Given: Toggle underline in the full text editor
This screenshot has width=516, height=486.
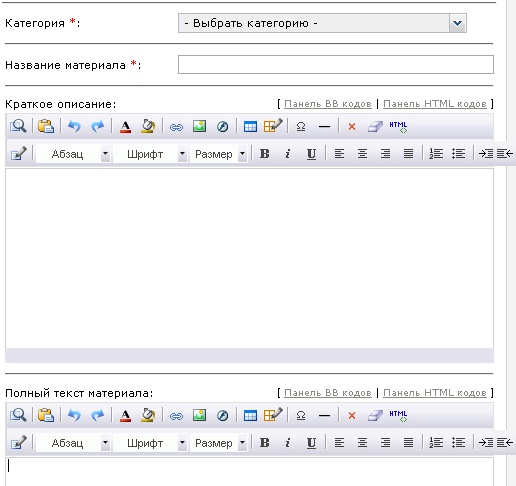Looking at the screenshot, I should click(x=311, y=443).
